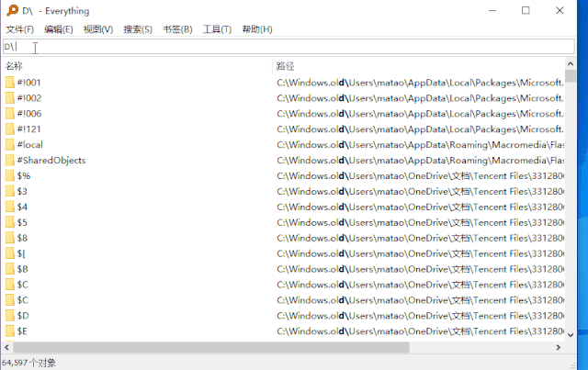Select the #SharedObjects folder name

click(x=51, y=161)
